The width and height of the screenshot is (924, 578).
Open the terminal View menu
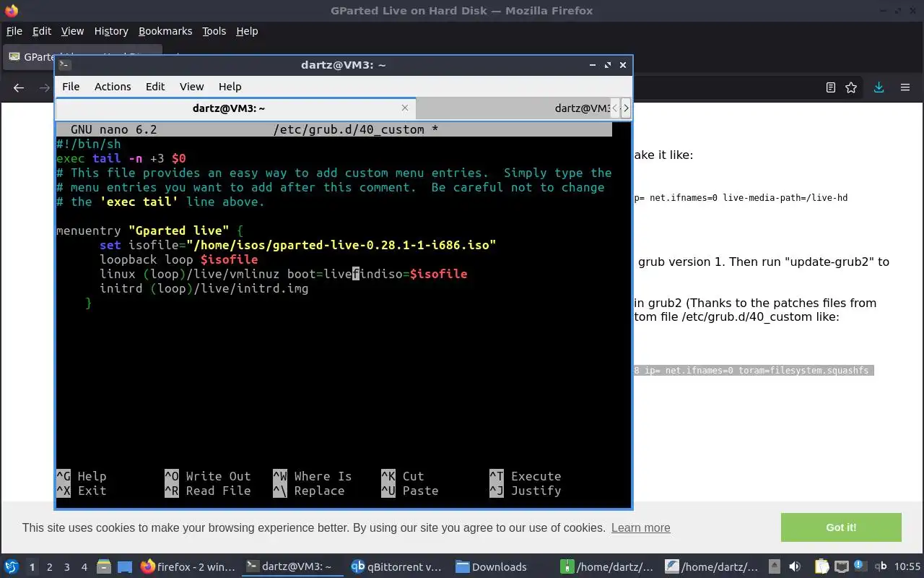click(x=191, y=86)
